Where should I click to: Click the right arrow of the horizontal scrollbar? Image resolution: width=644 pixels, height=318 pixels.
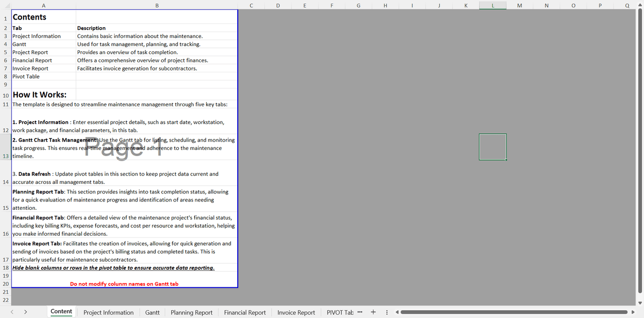(633, 312)
